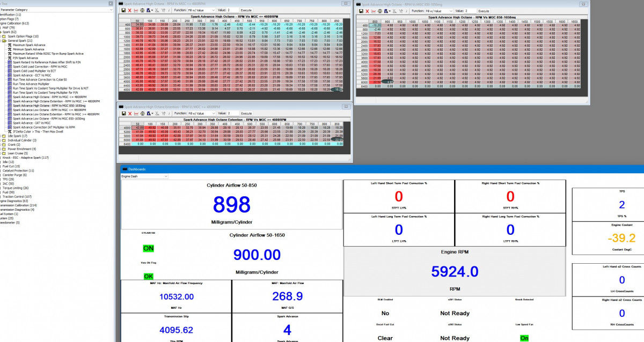Select the Lean Cruise (5) tree folder

pos(18,153)
